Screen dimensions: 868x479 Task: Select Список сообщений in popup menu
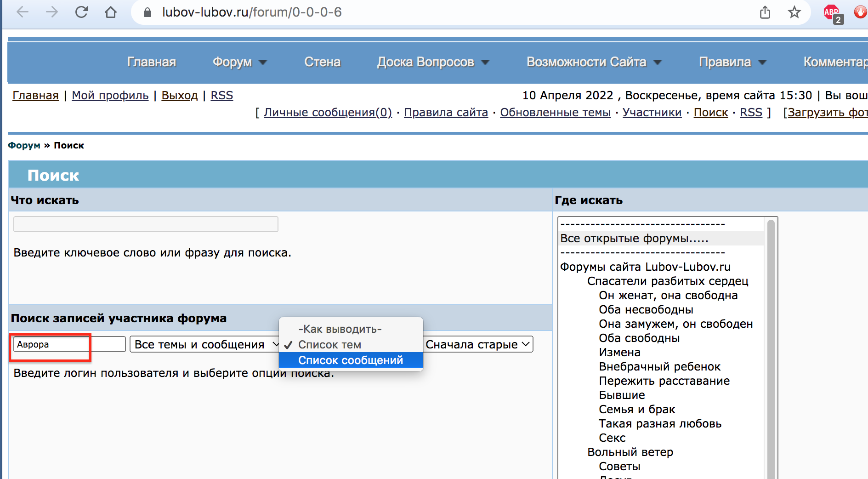(351, 360)
